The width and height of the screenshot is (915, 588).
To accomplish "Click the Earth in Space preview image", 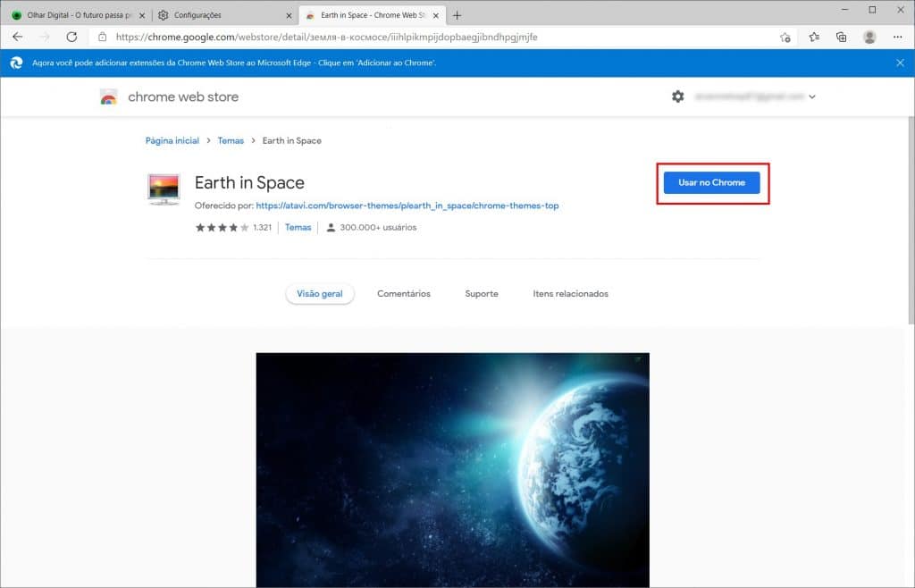I will [452, 469].
